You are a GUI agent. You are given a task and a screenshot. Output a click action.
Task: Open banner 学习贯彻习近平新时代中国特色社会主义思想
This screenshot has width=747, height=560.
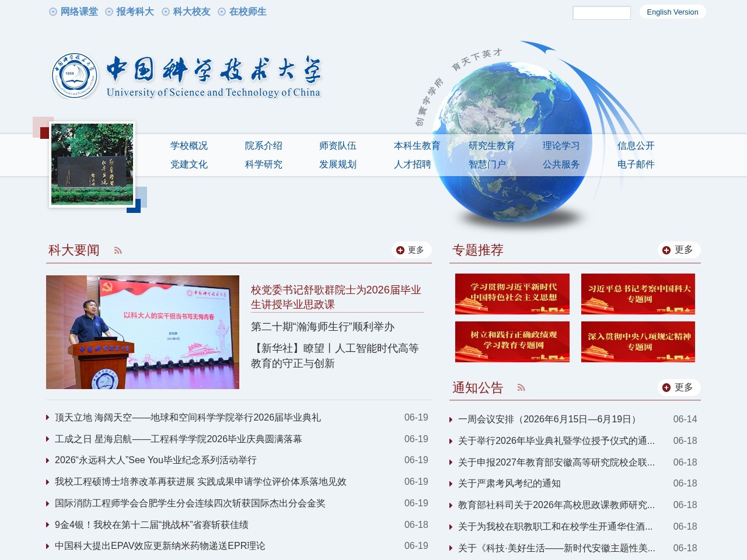[x=512, y=294]
